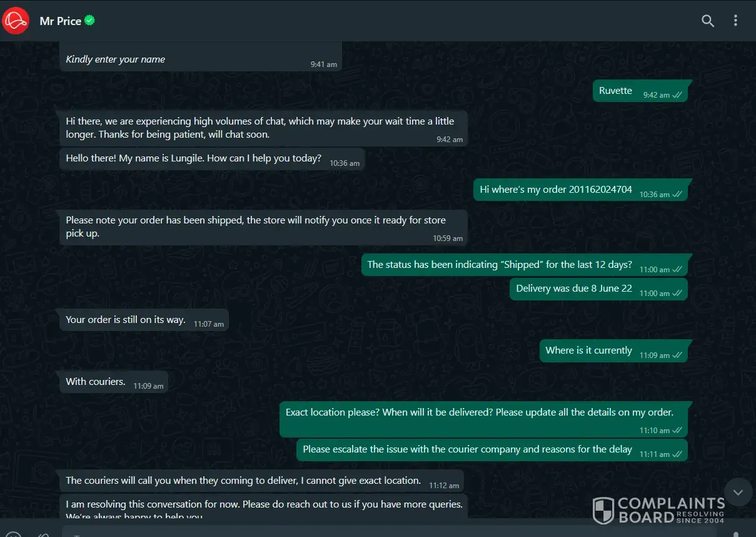Click the "Your order is still on its way" message

tap(126, 320)
